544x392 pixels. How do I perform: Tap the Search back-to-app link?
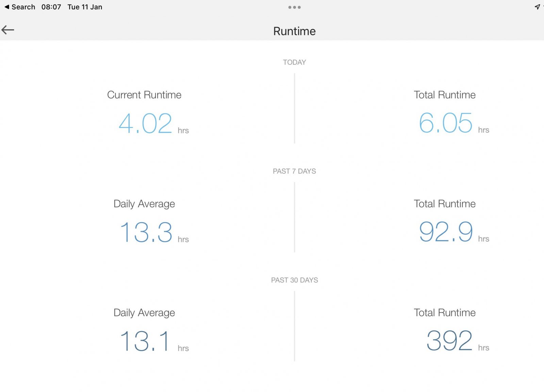click(20, 7)
